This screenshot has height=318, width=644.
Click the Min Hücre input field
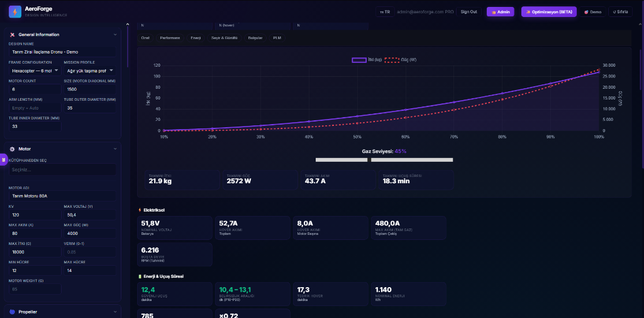pyautogui.click(x=35, y=270)
